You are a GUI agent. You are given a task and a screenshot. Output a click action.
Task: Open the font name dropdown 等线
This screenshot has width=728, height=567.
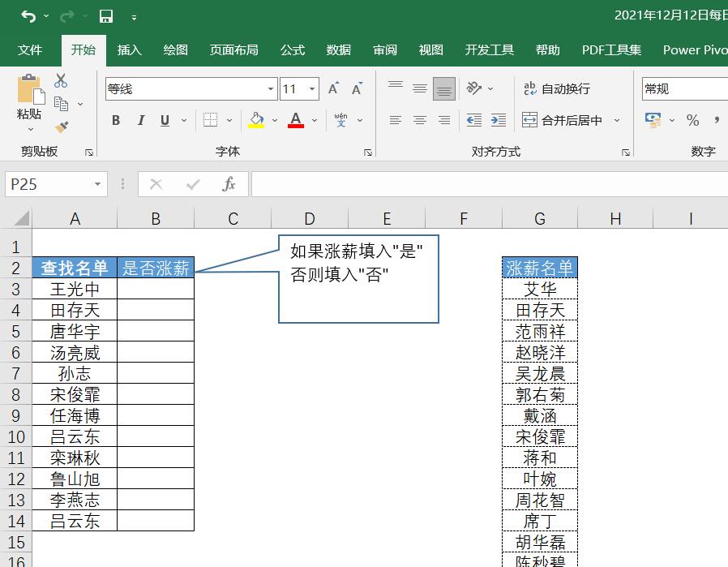(270, 88)
